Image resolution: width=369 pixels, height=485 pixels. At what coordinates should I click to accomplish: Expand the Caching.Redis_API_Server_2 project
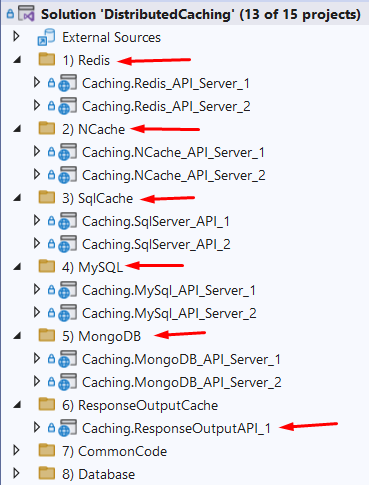pos(37,105)
